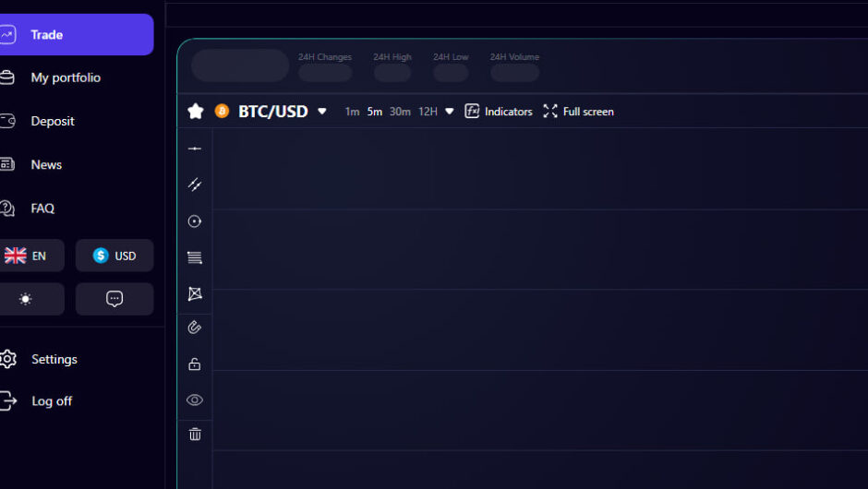Toggle the magnet snap mode
Viewport: 868px width, 489px height.
point(195,328)
